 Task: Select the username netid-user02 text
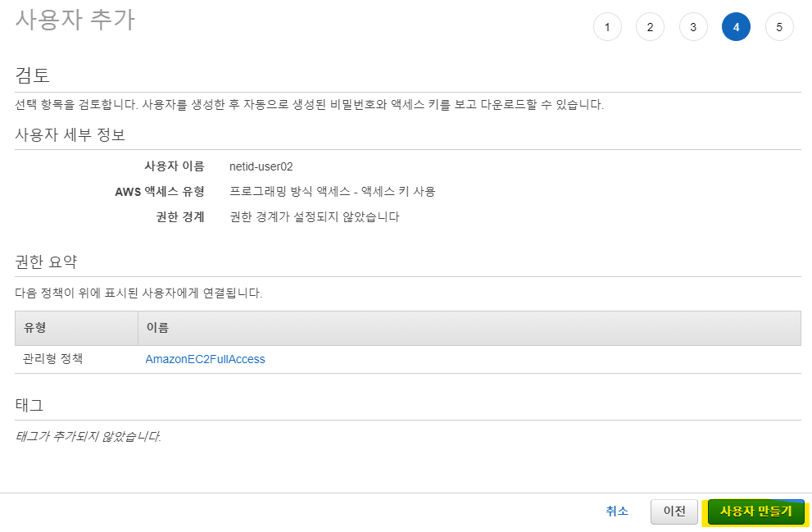click(261, 166)
